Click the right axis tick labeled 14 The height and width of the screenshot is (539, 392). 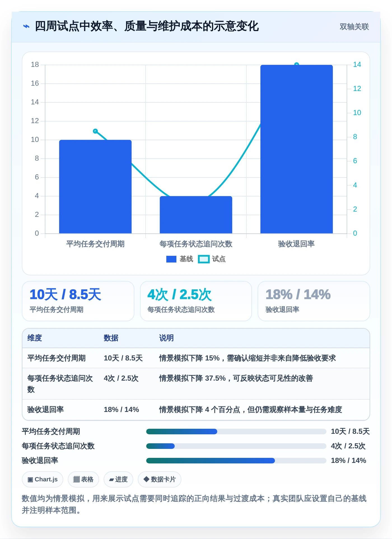pyautogui.click(x=357, y=65)
